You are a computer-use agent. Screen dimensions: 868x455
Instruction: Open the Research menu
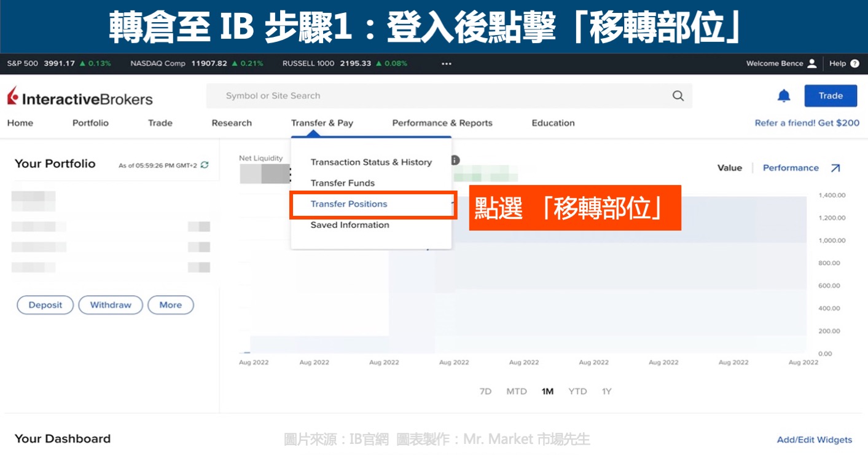(232, 123)
